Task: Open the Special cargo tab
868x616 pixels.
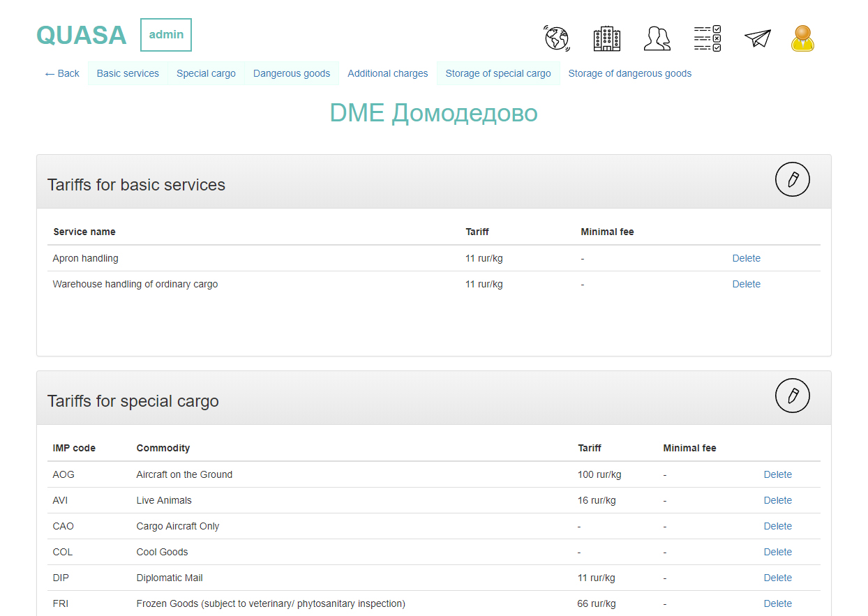Action: tap(206, 73)
